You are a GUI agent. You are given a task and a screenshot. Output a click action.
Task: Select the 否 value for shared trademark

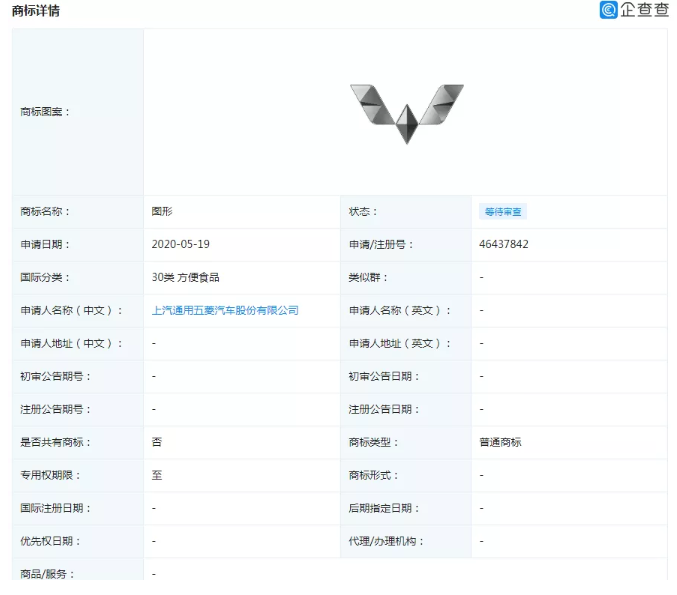point(157,442)
